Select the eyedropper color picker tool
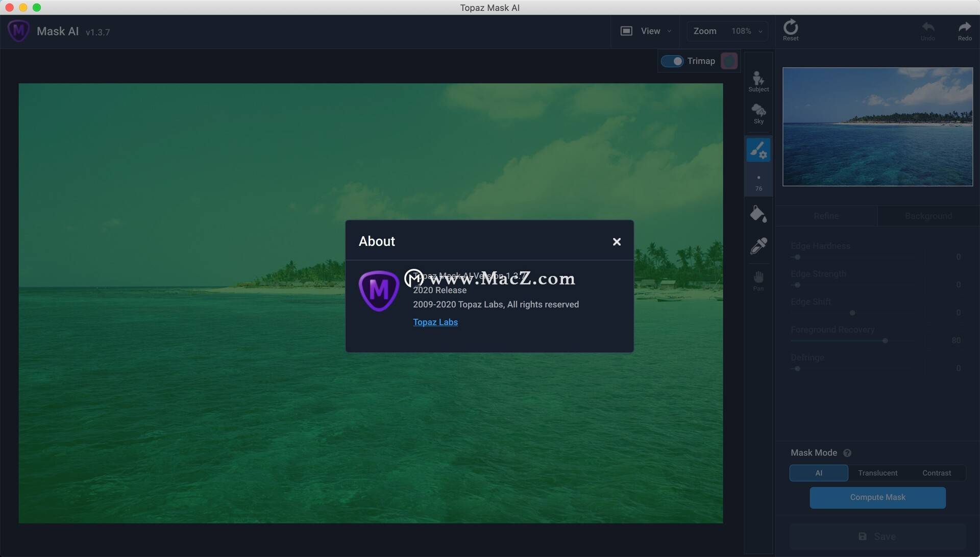Screen dimensions: 980x557 tap(758, 246)
